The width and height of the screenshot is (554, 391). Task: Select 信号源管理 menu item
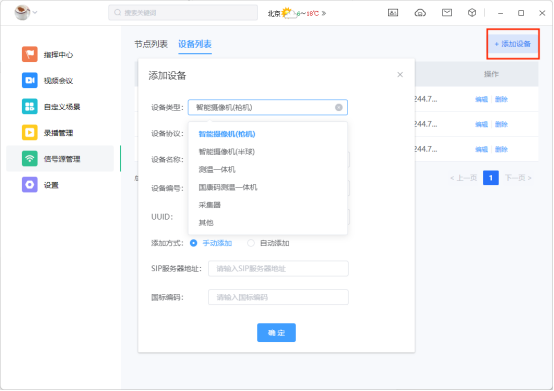click(60, 159)
